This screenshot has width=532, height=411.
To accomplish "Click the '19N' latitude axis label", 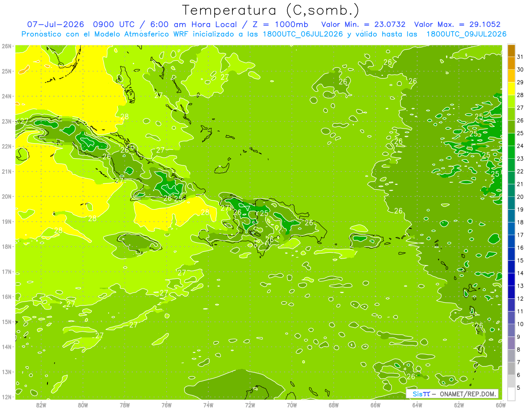I will (x=6, y=222).
